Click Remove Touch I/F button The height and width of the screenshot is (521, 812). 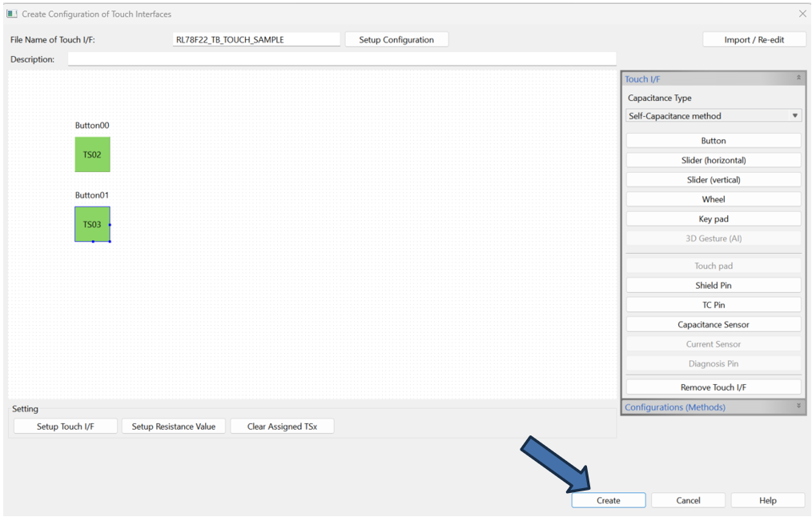click(713, 387)
